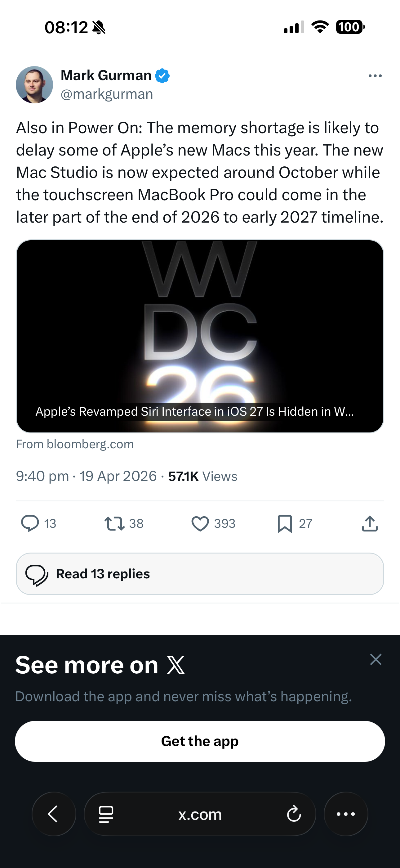Go back with the browser back arrow
The image size is (400, 868).
tap(54, 814)
